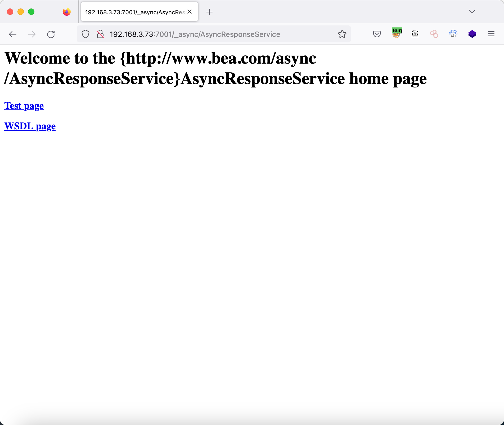This screenshot has height=425, width=504.
Task: Follow the WSDL page link
Action: (30, 126)
